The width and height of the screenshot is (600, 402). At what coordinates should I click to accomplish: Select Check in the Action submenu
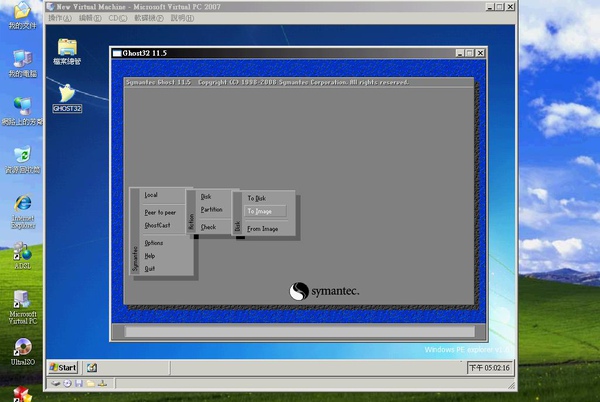208,227
